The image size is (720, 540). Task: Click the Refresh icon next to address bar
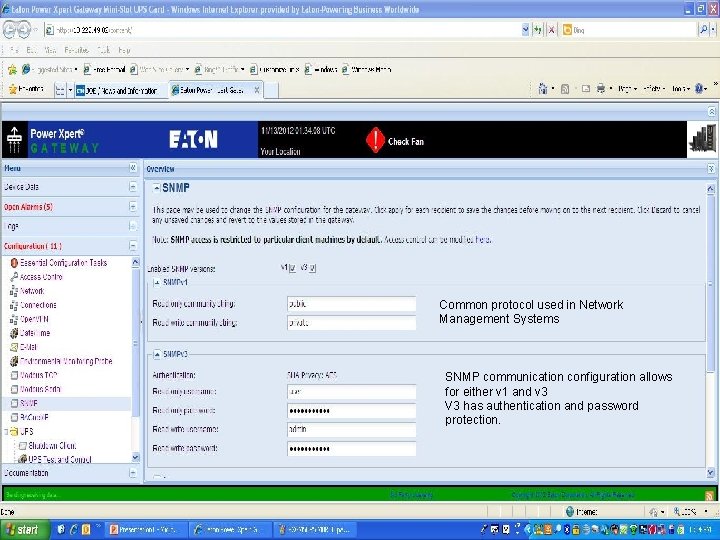[538, 30]
